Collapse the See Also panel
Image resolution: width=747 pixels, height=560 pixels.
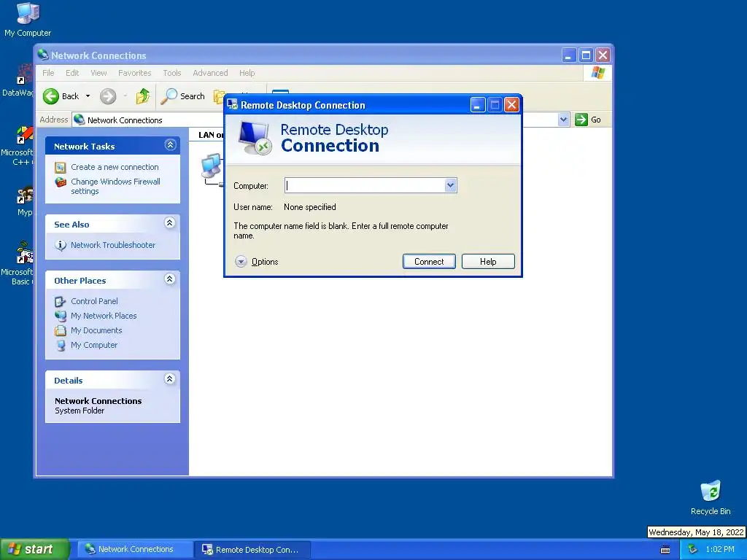tap(169, 223)
